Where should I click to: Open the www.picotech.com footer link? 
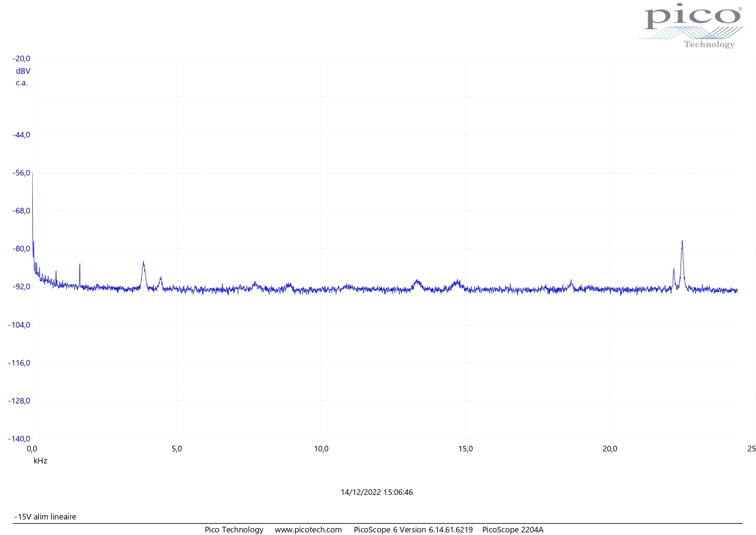(x=309, y=530)
